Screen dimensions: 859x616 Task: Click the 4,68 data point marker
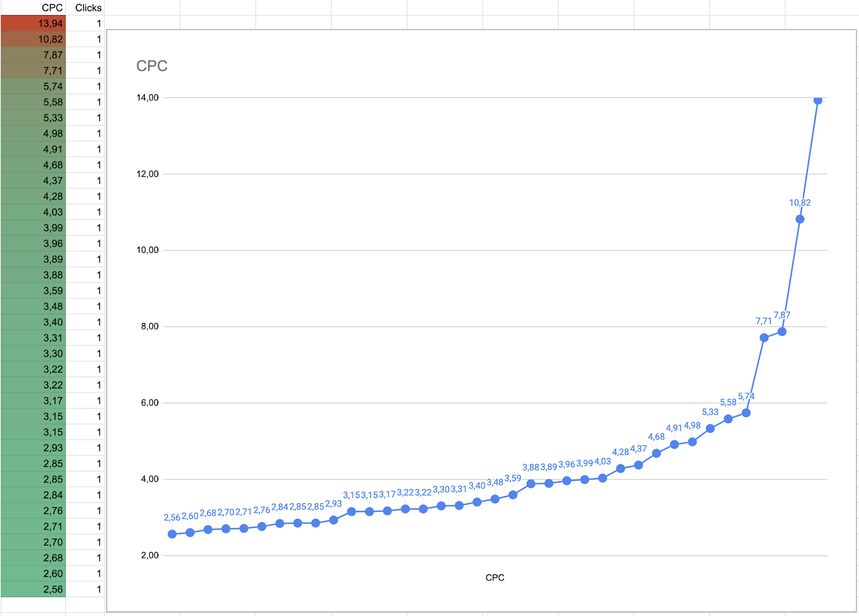pos(656,453)
